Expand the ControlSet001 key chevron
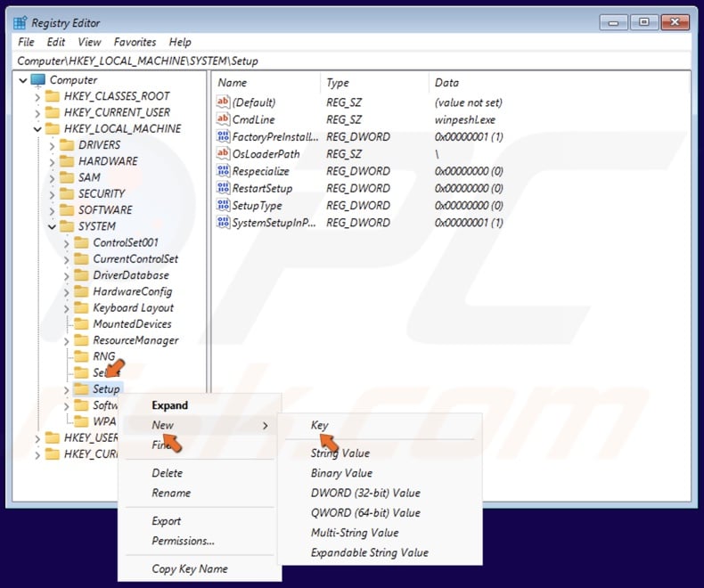This screenshot has height=588, width=704. [x=67, y=243]
